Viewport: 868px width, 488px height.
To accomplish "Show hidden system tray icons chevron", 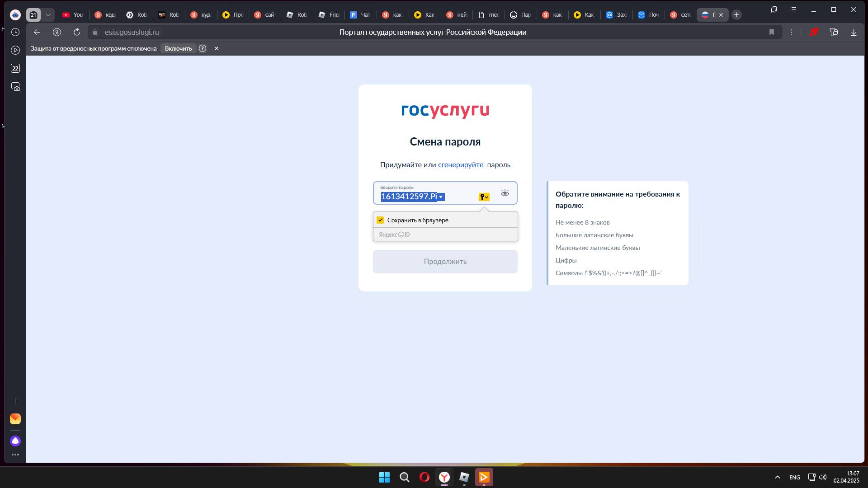I will 778,477.
